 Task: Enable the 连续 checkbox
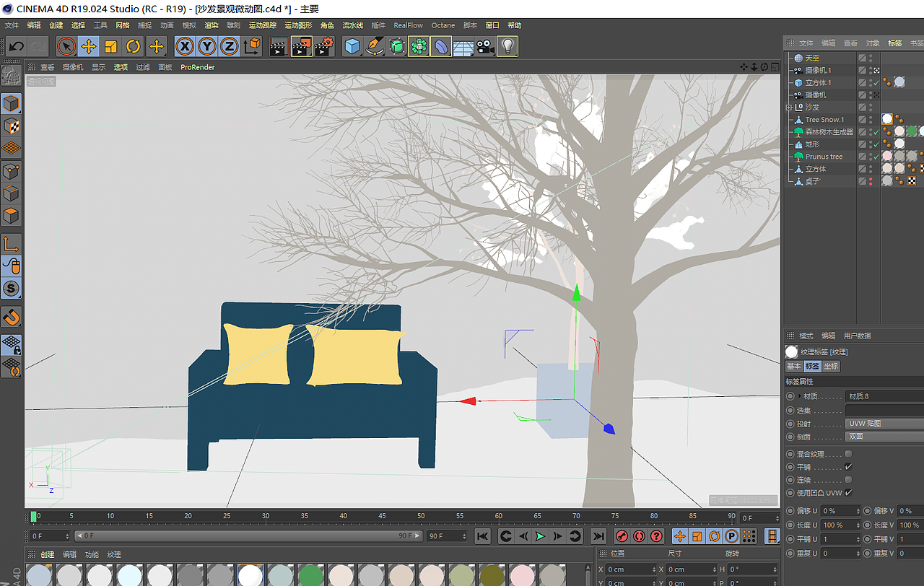pyautogui.click(x=848, y=480)
